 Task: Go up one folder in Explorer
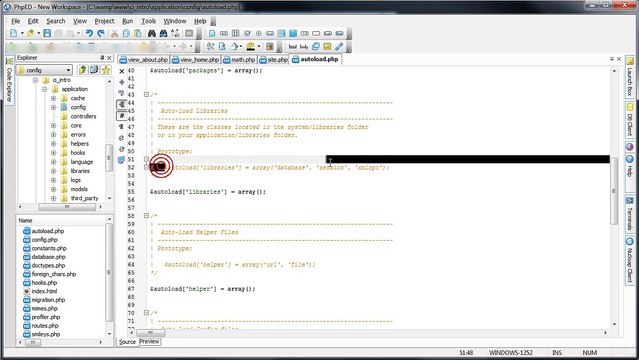(x=83, y=70)
